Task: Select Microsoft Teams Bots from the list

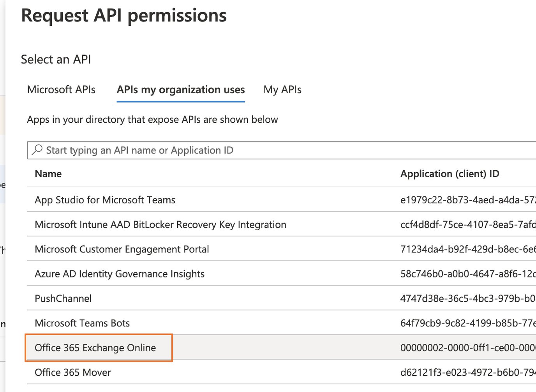Action: tap(82, 323)
